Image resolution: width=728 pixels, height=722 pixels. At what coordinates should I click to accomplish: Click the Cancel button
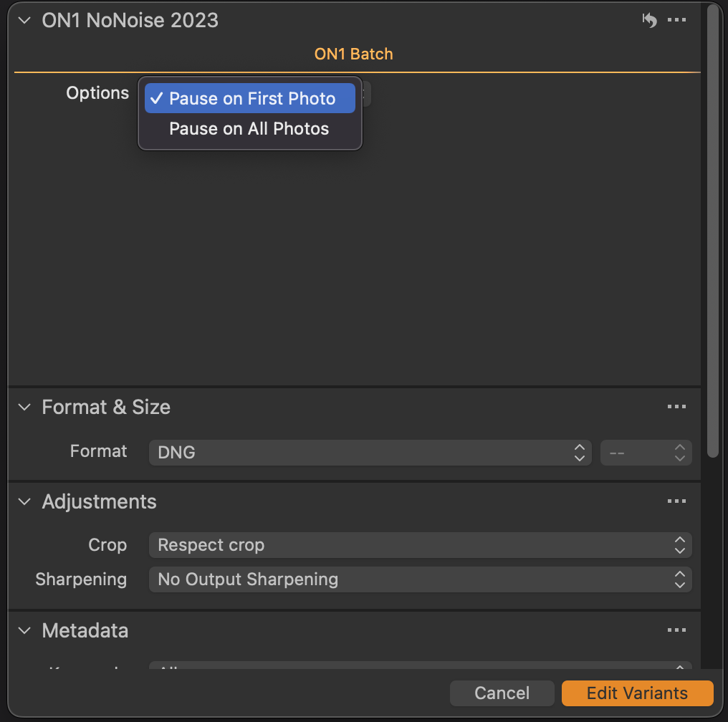pos(502,693)
